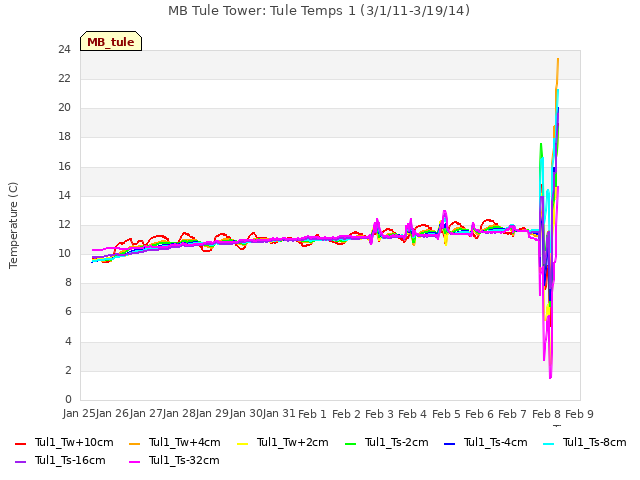Click the 0 y-axis tick label
The width and height of the screenshot is (640, 480).
coord(68,399)
